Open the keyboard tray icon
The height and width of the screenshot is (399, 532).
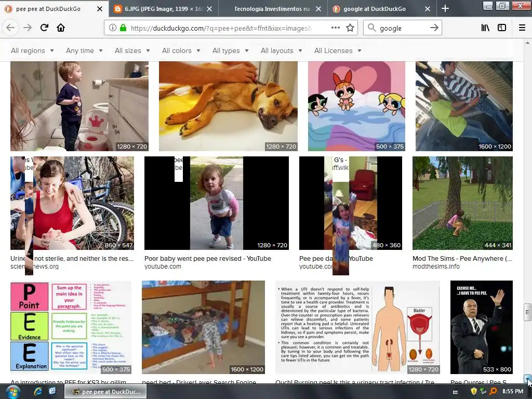tap(455, 392)
